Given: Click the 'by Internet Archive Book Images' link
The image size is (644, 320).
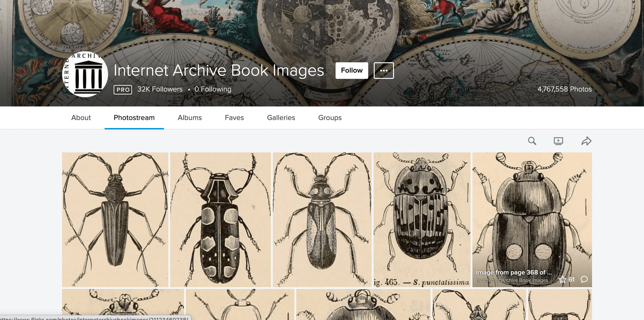Looking at the screenshot, I should [512, 280].
